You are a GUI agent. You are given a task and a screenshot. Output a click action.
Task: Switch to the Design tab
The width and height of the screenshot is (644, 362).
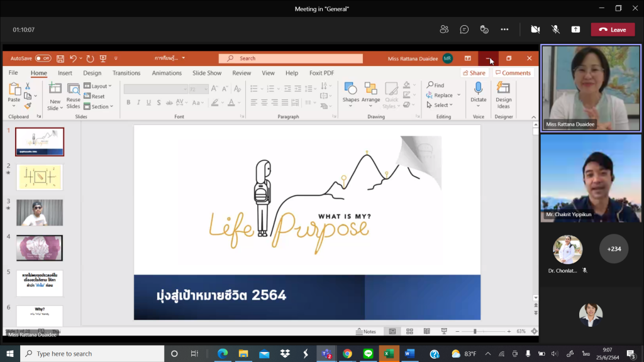(92, 73)
